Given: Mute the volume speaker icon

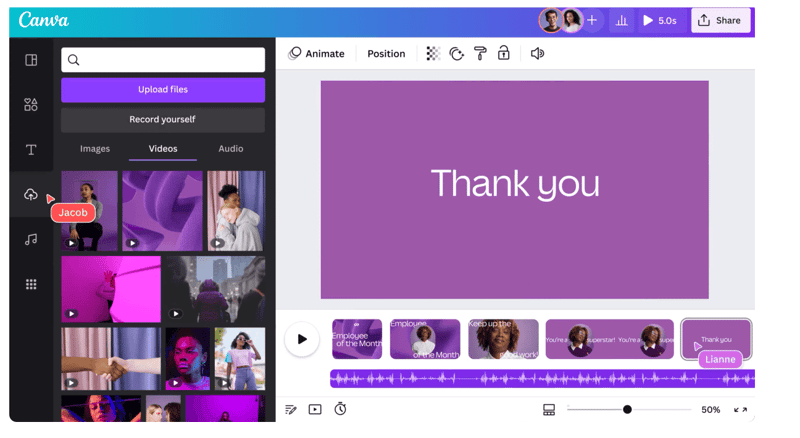Looking at the screenshot, I should (537, 54).
